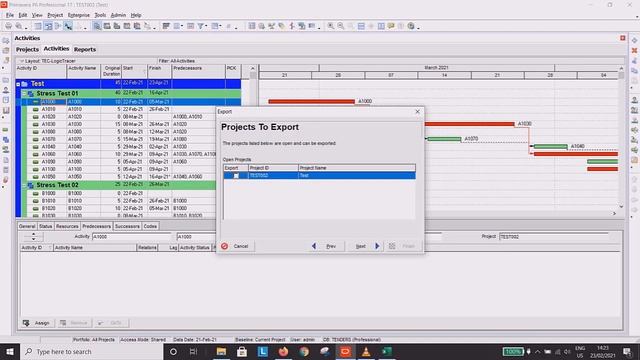
Task: Click the Gantt chart vertical scroll down arrow
Action: [621, 207]
